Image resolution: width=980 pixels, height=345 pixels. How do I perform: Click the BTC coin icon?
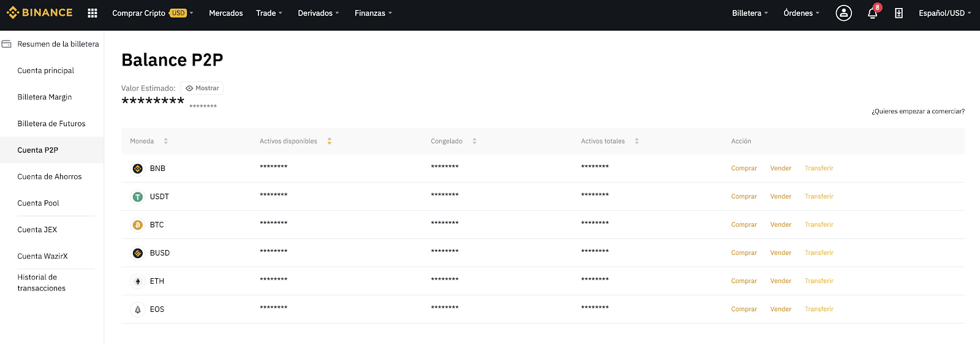[x=138, y=225]
